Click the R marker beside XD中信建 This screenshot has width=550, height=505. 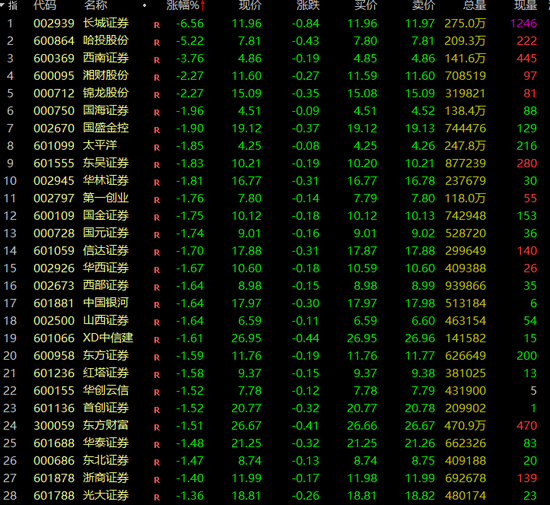[x=157, y=340]
